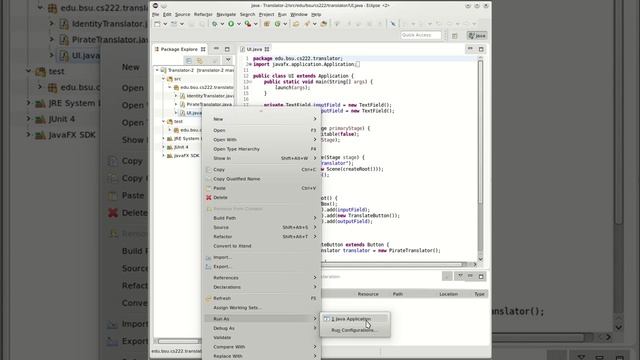Select Refresh in context menu
The image size is (640, 360).
(x=262, y=298)
